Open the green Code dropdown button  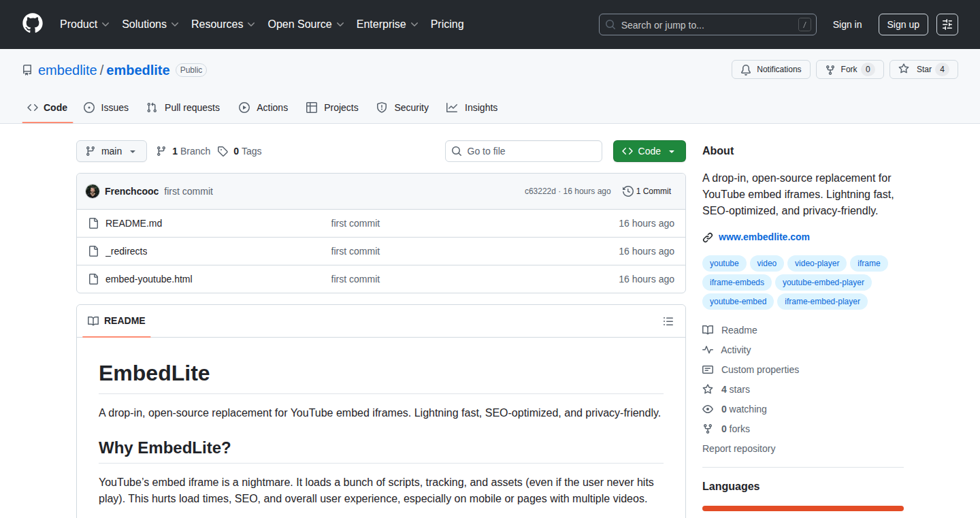click(x=649, y=151)
